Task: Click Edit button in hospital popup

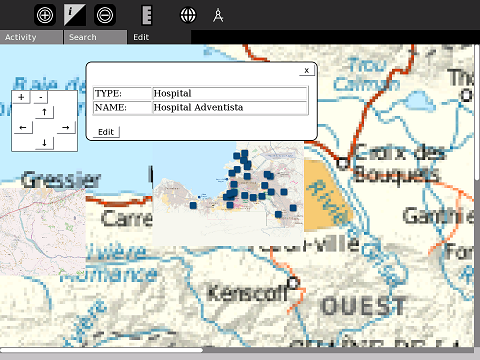Action: (x=106, y=132)
